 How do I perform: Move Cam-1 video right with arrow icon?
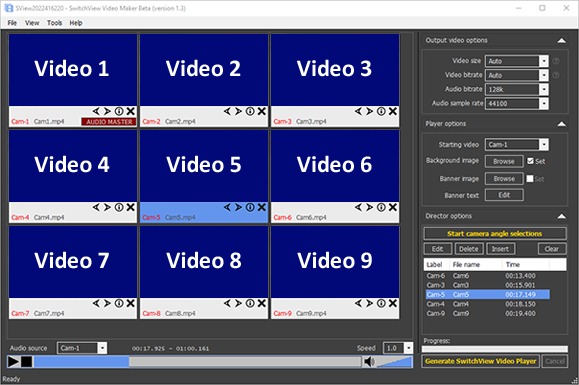point(107,111)
